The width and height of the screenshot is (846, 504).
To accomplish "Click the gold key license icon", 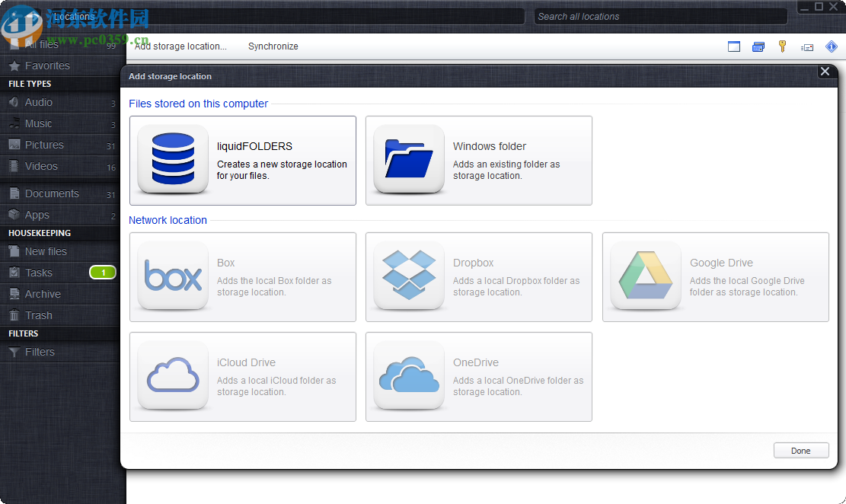I will click(782, 46).
